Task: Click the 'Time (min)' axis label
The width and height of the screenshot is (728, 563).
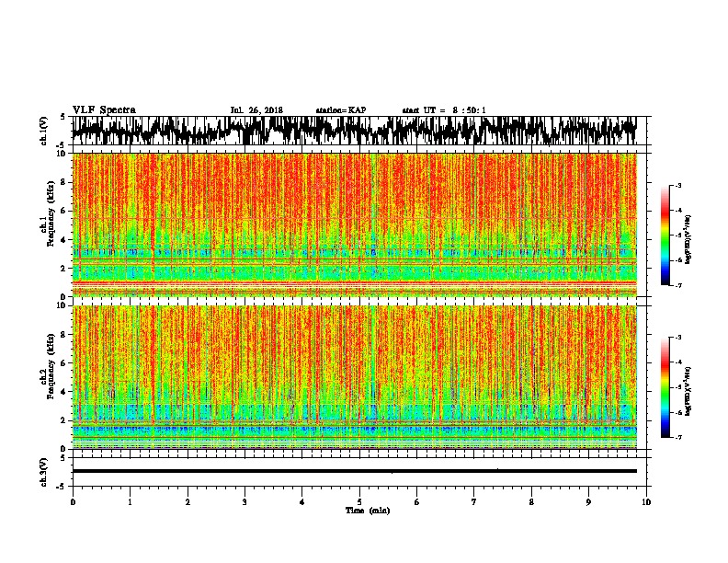Action: 368,511
